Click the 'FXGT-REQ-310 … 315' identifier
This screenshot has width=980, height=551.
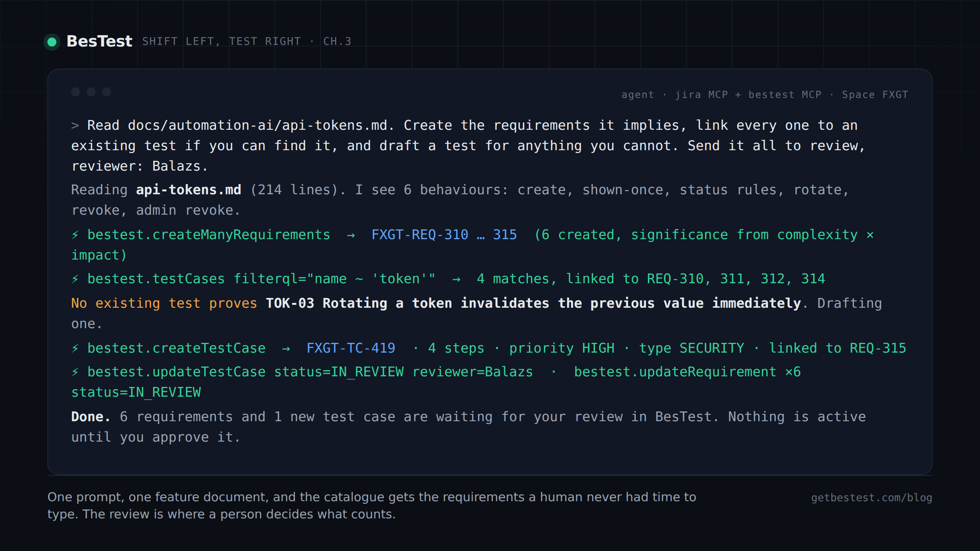coord(444,235)
